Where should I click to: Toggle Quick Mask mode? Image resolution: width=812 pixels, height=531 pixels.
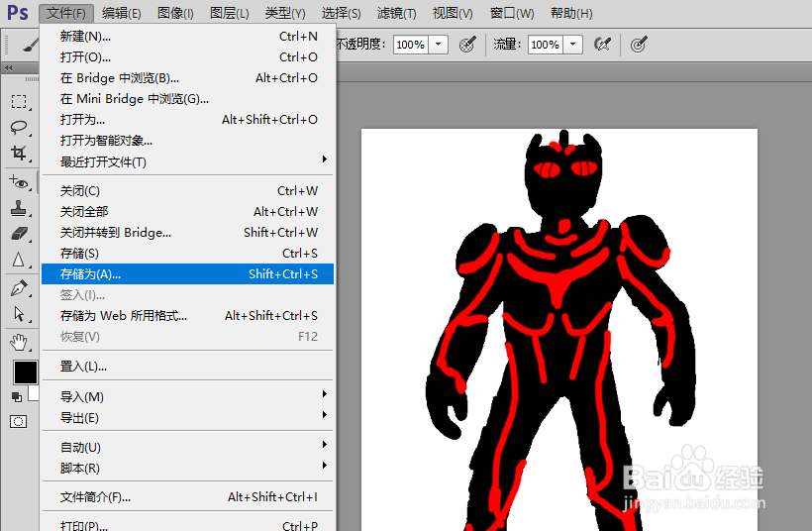(18, 422)
